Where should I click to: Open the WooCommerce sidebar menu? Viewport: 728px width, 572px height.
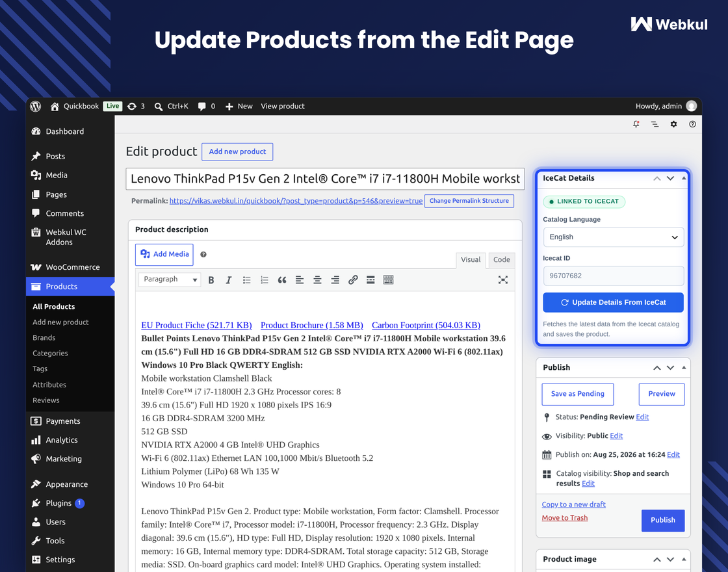pyautogui.click(x=71, y=267)
